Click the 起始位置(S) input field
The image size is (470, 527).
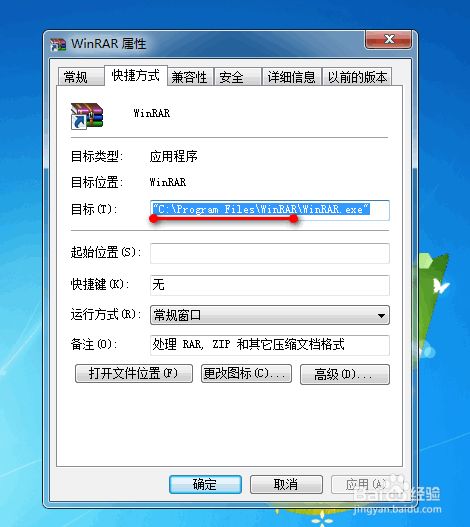click(270, 253)
